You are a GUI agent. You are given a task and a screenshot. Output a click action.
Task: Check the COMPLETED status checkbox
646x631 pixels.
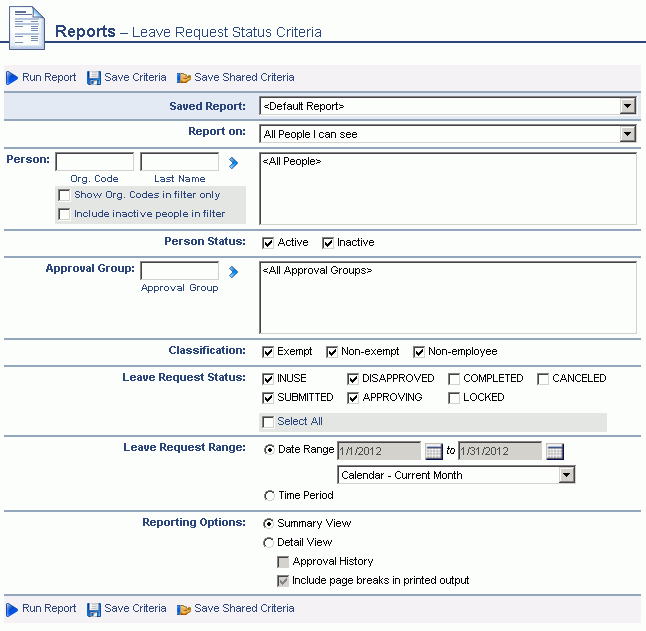[x=454, y=379]
